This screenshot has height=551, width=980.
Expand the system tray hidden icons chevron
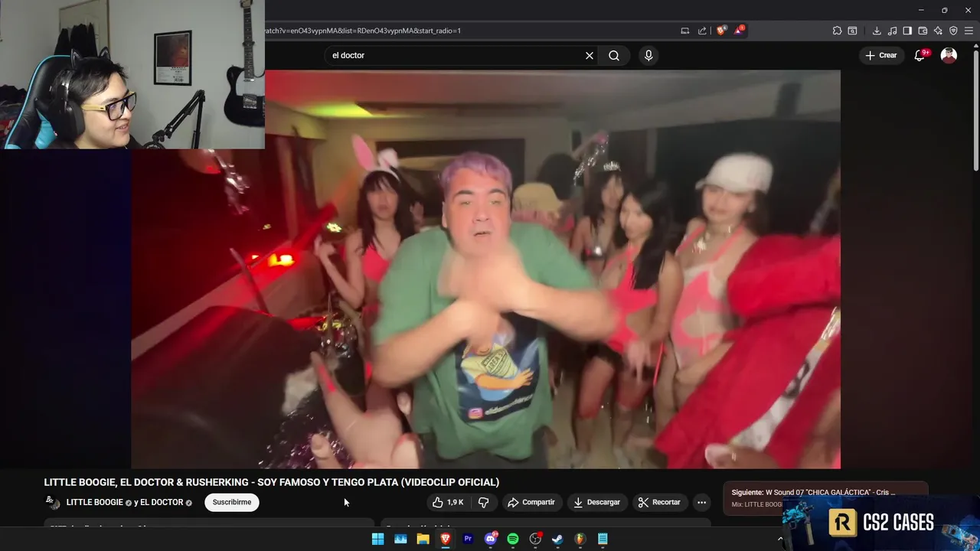tap(780, 539)
